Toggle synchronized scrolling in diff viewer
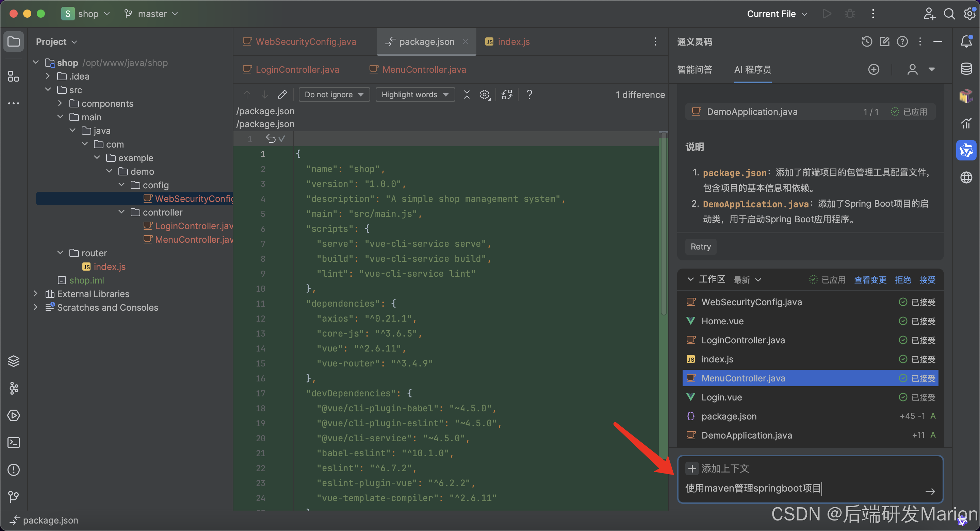980x531 pixels. [507, 94]
